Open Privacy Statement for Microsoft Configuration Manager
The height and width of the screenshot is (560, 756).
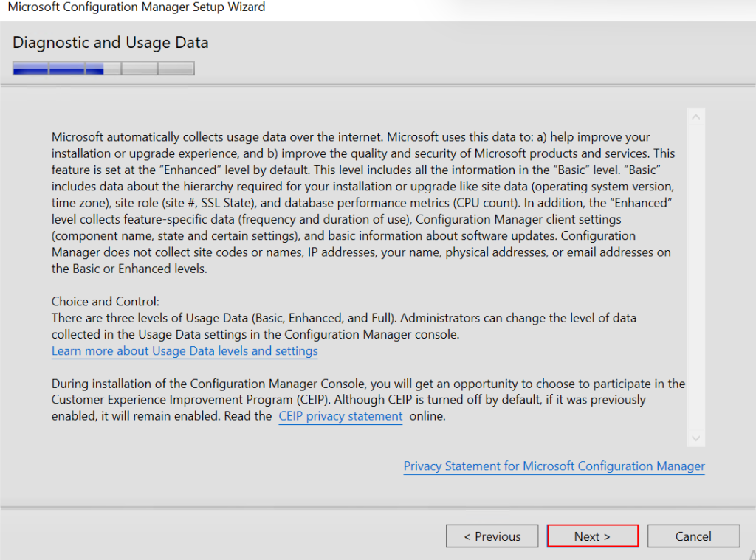click(x=554, y=466)
